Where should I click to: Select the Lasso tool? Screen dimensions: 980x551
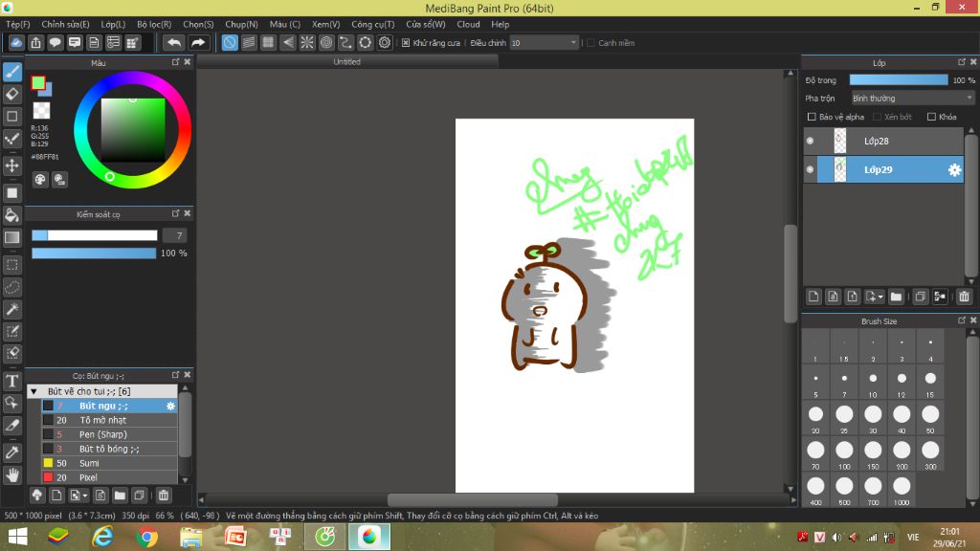[11, 287]
